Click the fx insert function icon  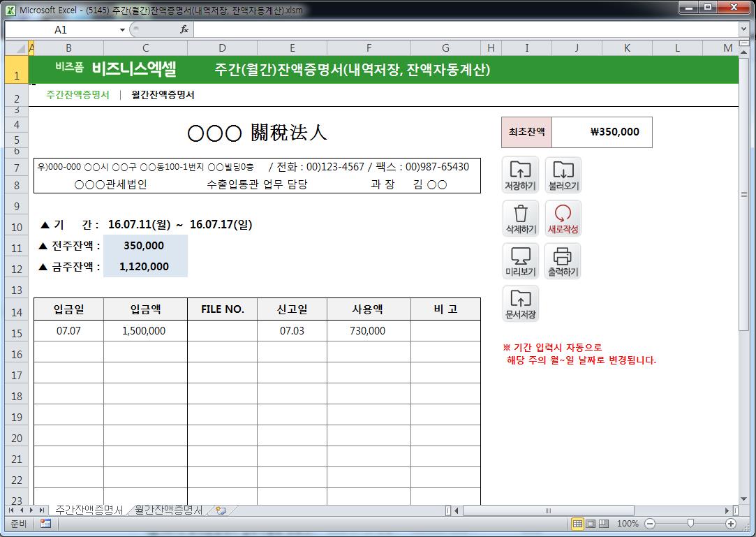point(184,29)
